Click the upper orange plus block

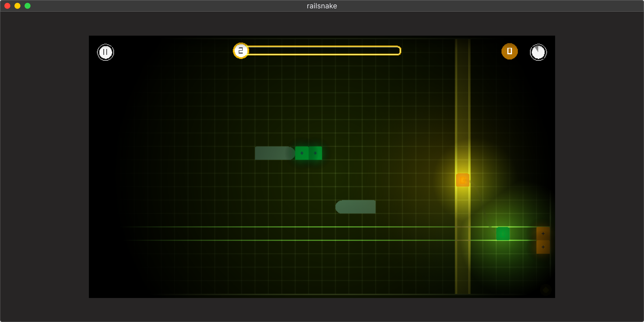pyautogui.click(x=543, y=234)
